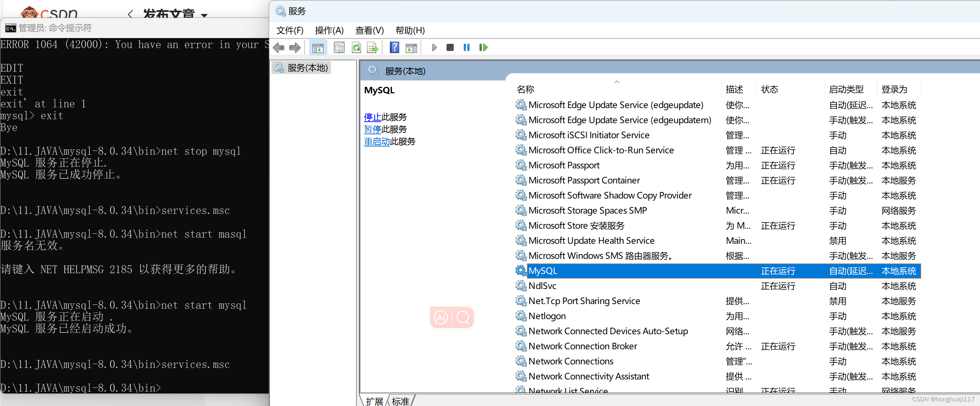Screen dimensions: 980x406
Task: Select Microsoft Windows SMS 路由器服务
Action: click(718, 256)
